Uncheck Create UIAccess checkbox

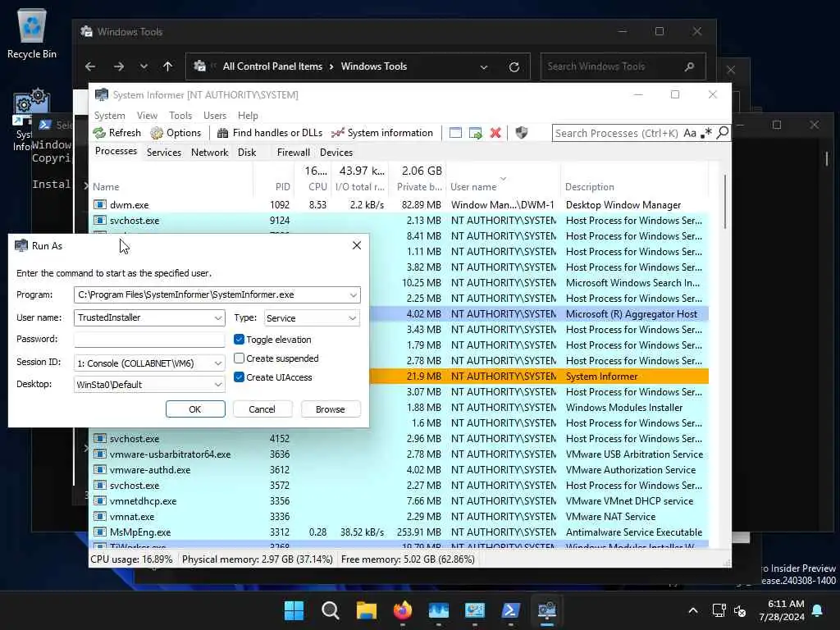pyautogui.click(x=239, y=377)
